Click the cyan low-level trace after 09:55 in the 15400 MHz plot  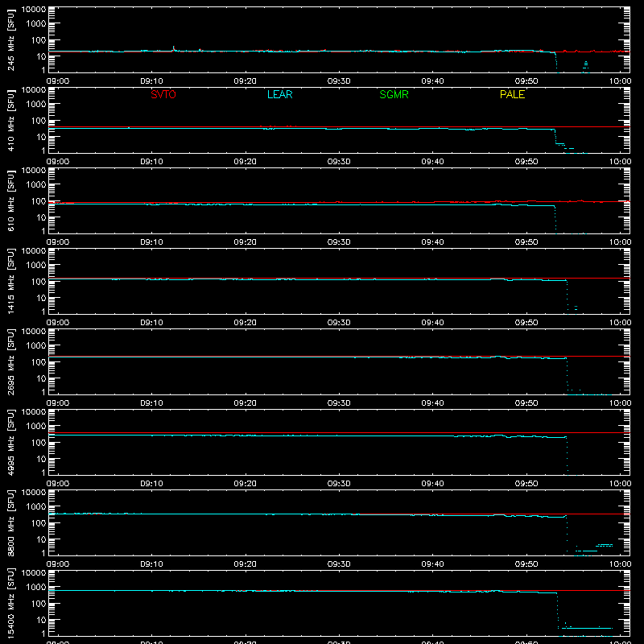[x=588, y=628]
